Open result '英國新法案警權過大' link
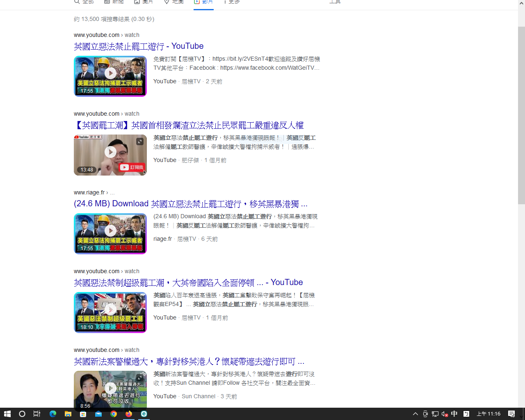This screenshot has width=525, height=420. tap(189, 361)
